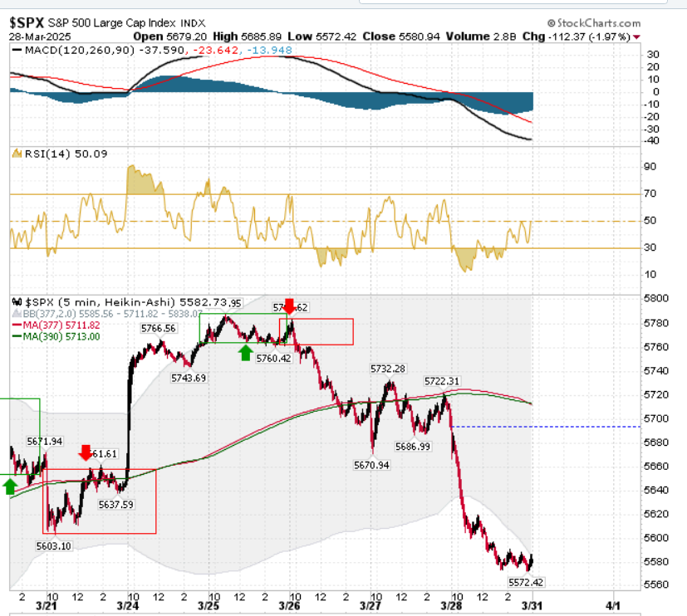Click the INDX exchange label

point(193,23)
